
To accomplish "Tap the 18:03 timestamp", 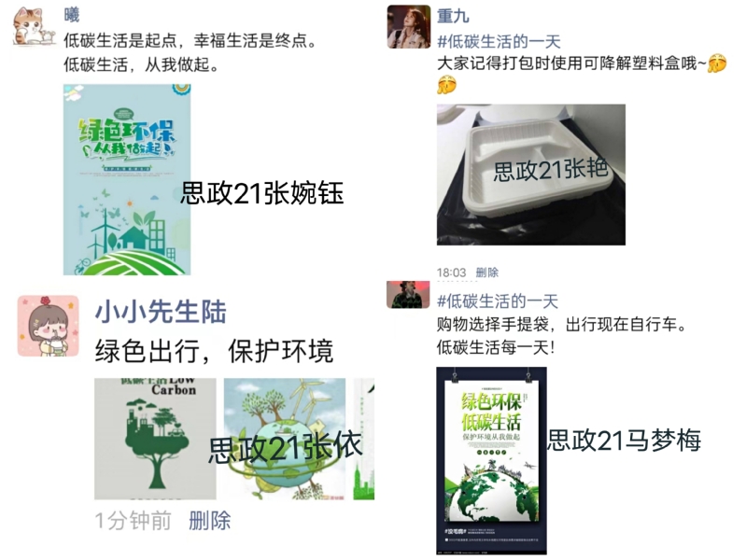I will coord(452,273).
